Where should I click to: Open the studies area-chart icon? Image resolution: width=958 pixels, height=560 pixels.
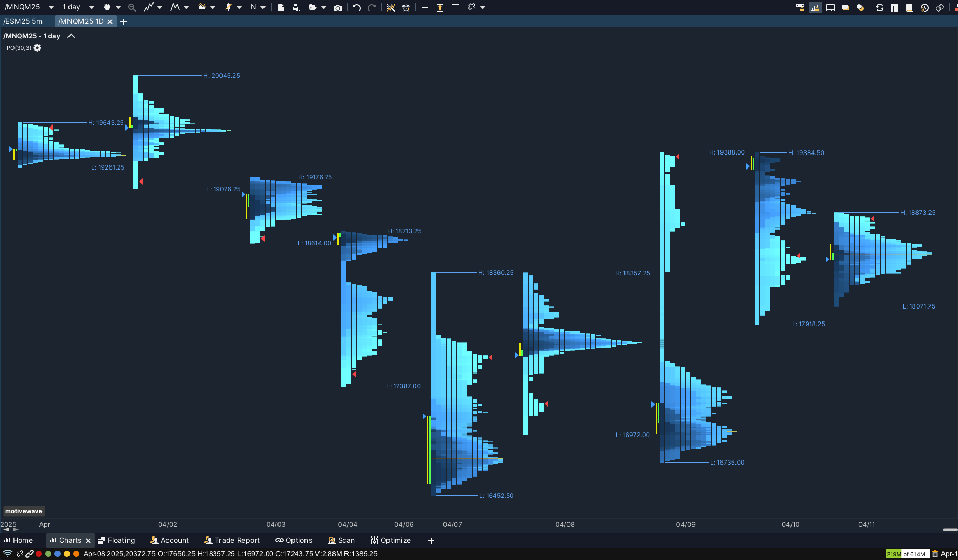201,7
